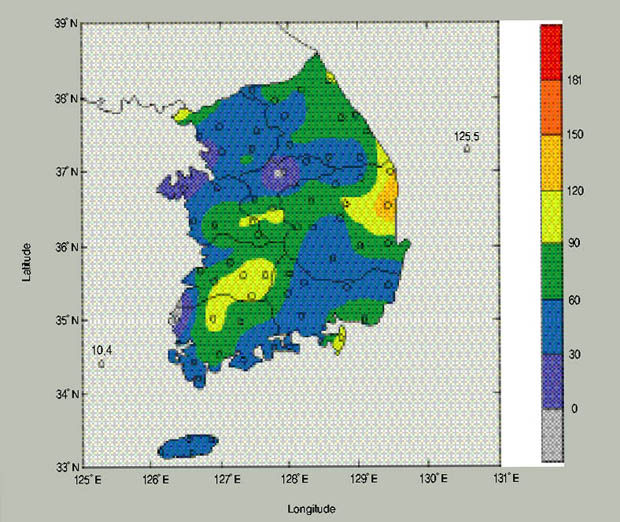Viewport: 620px width, 522px height.
Task: Click the orange contour region on the east coast
Action: click(387, 200)
